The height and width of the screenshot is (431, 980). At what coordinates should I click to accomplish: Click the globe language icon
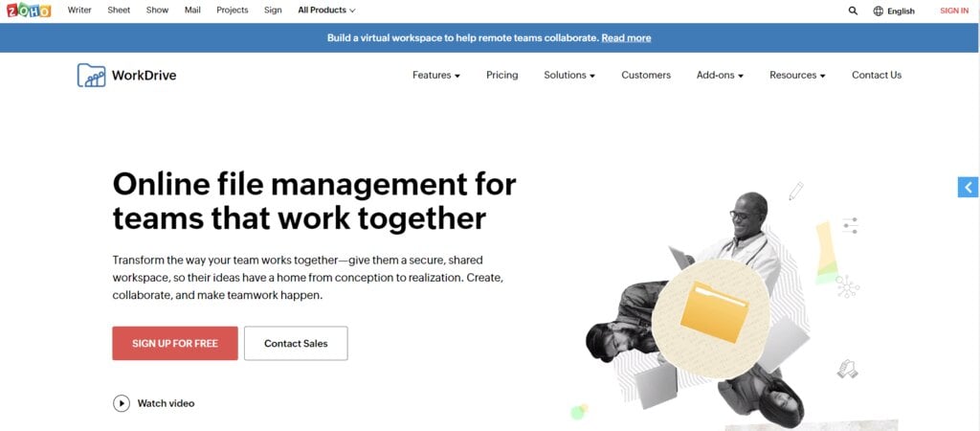tap(879, 11)
